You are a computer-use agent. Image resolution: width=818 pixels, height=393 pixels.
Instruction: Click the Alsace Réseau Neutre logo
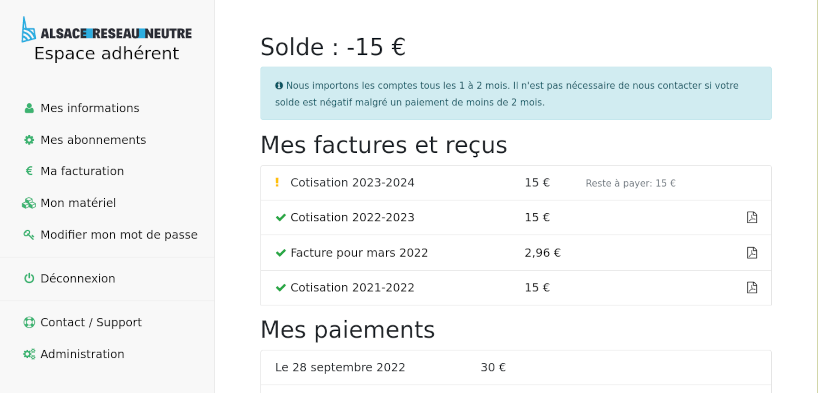point(106,30)
